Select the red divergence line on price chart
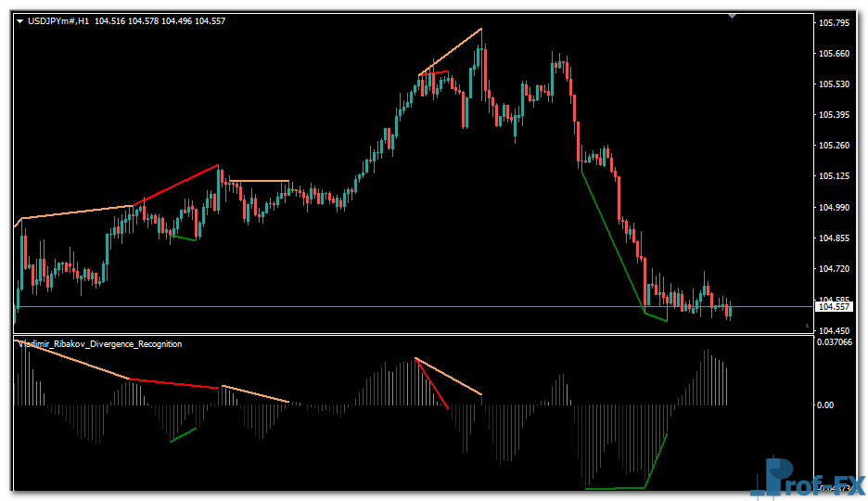Viewport: 868px width, 501px height. pyautogui.click(x=176, y=186)
